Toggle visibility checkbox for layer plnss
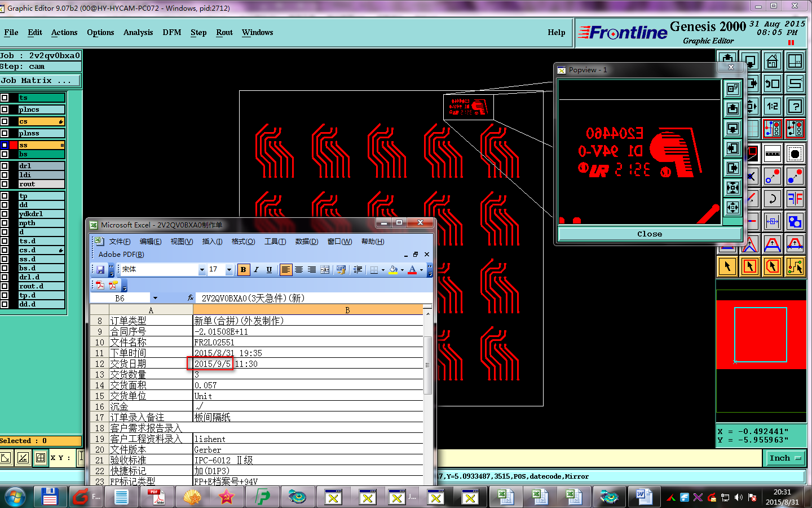Image resolution: width=812 pixels, height=508 pixels. pyautogui.click(x=5, y=133)
